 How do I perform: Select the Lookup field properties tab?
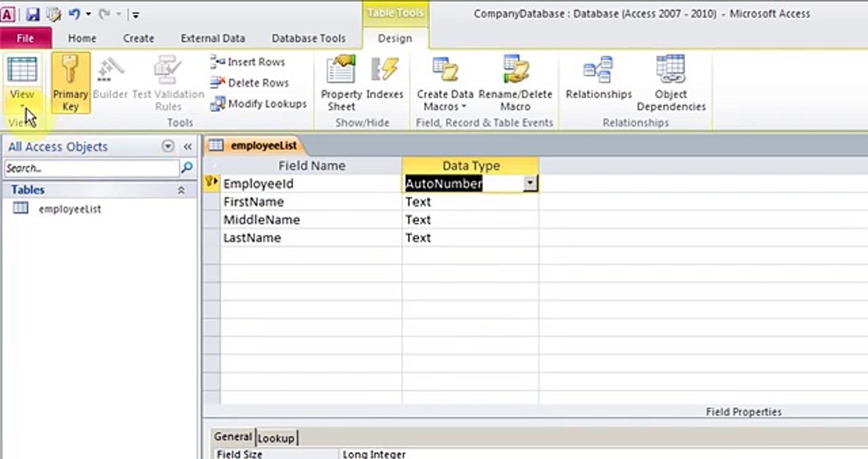(x=276, y=438)
